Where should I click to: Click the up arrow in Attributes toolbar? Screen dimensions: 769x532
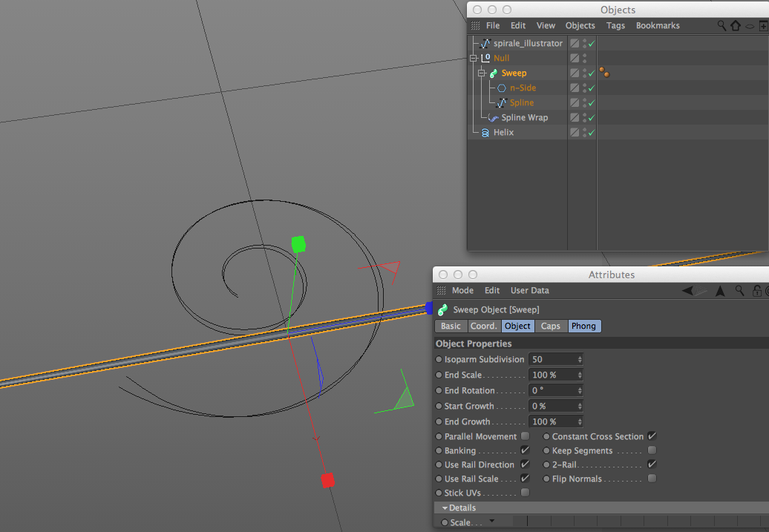tap(720, 291)
